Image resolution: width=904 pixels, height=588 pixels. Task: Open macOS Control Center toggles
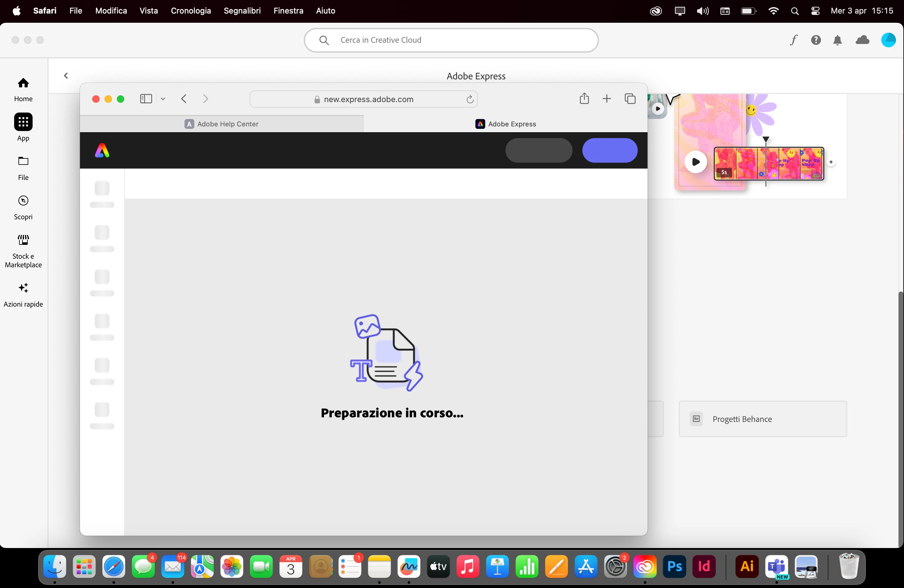click(x=815, y=11)
